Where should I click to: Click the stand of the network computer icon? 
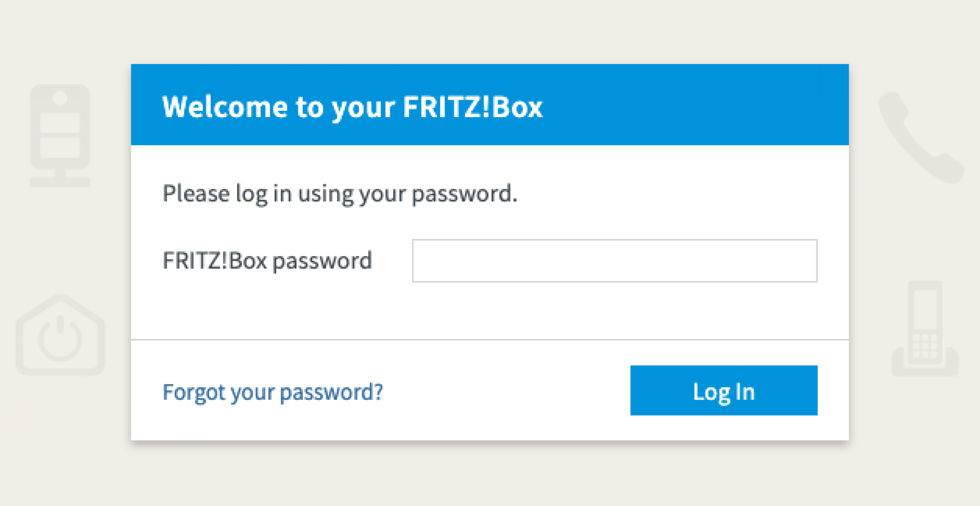pyautogui.click(x=60, y=179)
